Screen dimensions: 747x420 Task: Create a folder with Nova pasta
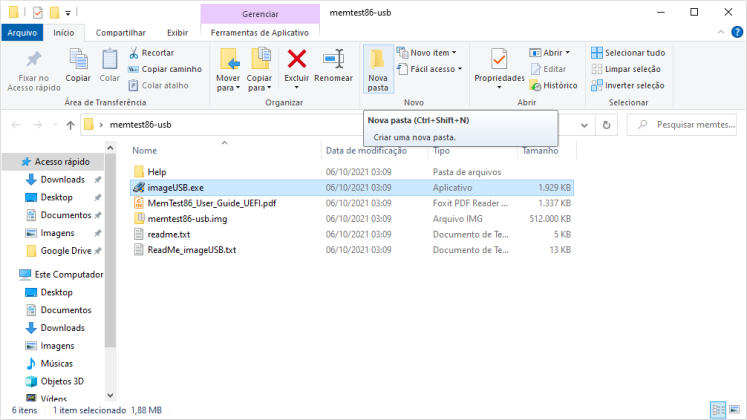point(378,70)
